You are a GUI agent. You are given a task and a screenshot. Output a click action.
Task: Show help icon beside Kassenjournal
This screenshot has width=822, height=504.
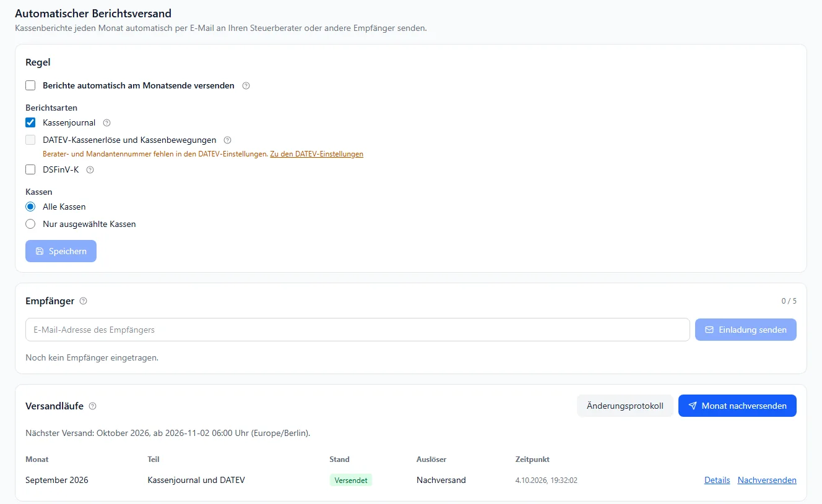pyautogui.click(x=106, y=123)
